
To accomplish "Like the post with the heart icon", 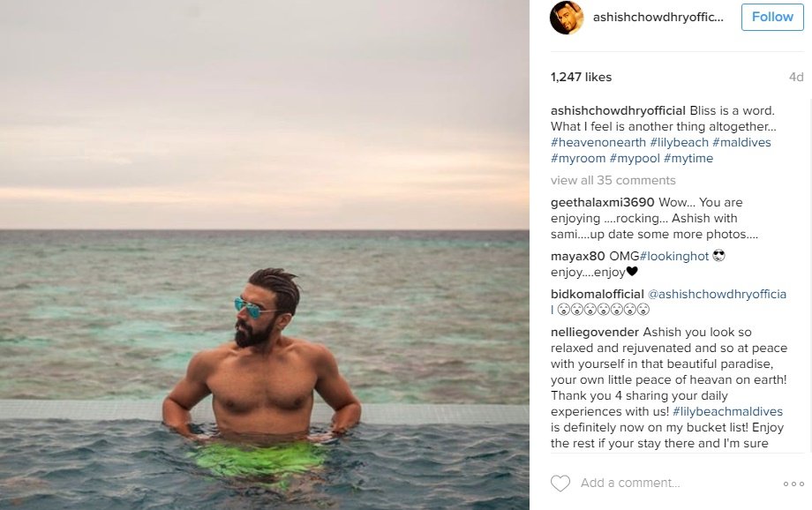I will coord(560,484).
